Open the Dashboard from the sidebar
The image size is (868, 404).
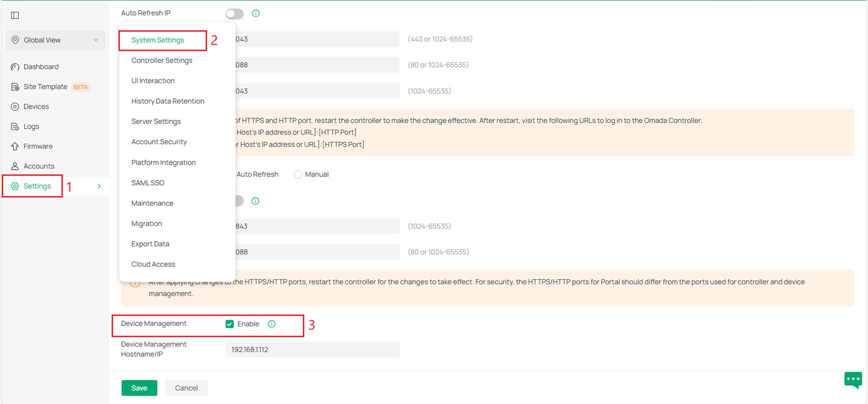41,66
